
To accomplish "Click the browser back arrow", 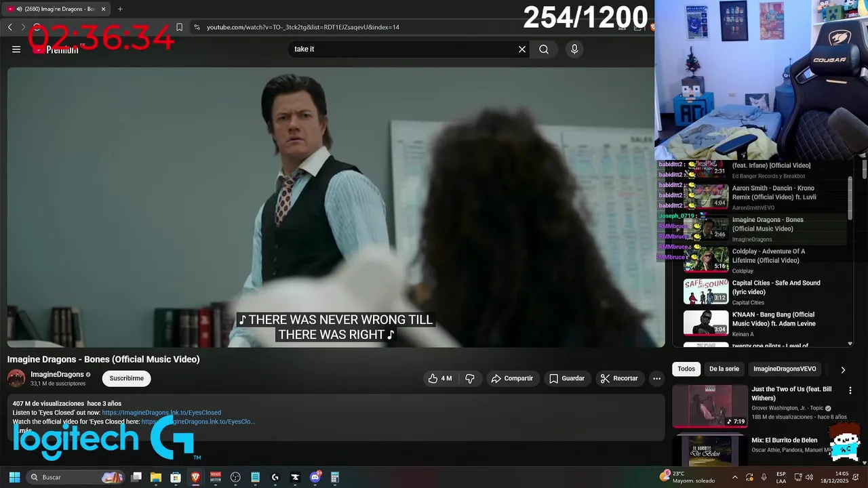I will click(9, 27).
